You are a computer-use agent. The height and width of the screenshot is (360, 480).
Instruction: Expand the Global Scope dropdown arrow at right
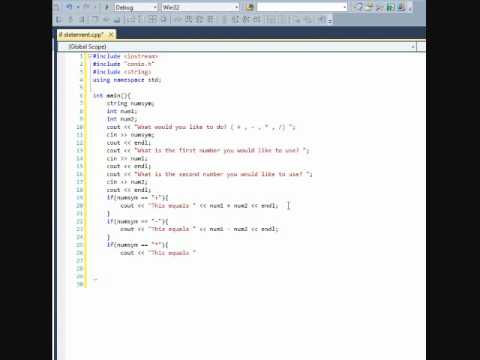(413, 47)
